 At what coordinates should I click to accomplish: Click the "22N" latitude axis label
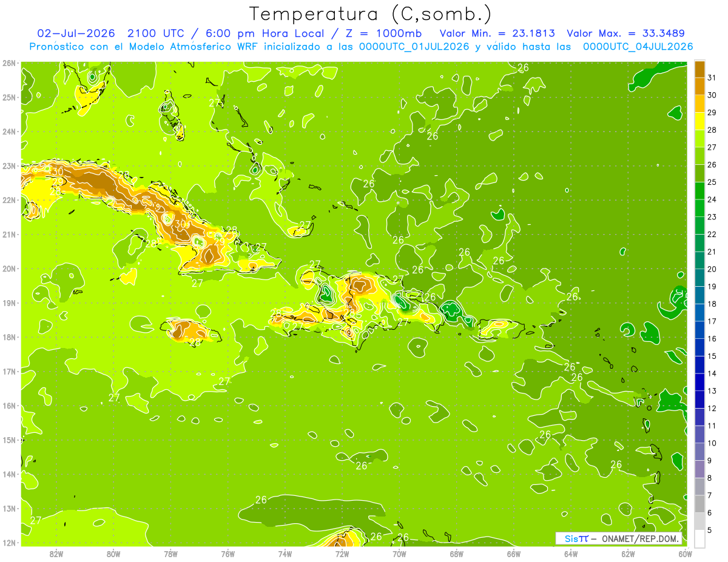click(9, 200)
